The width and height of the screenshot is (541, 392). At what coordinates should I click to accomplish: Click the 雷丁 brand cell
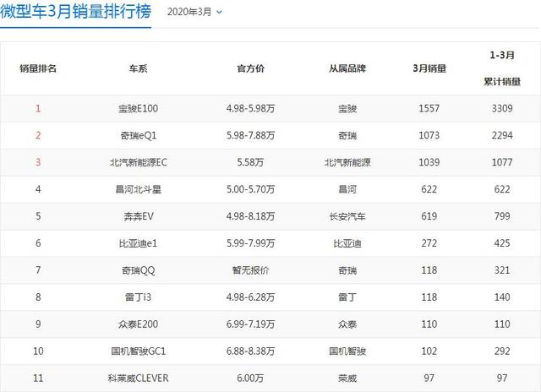(347, 297)
